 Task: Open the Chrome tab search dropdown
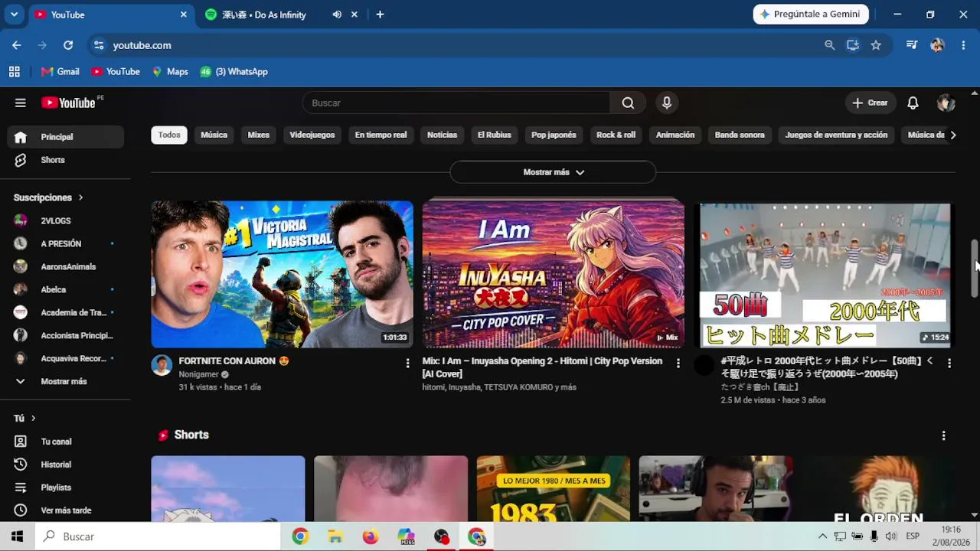(x=14, y=15)
